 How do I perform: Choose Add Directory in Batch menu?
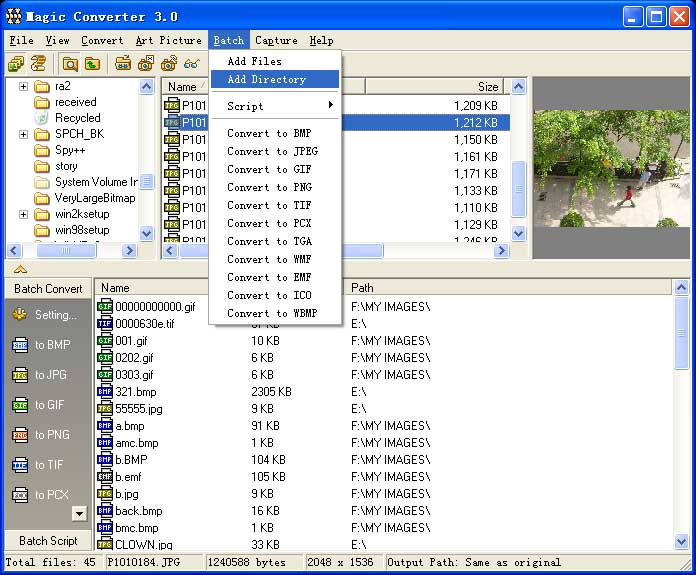(x=275, y=79)
